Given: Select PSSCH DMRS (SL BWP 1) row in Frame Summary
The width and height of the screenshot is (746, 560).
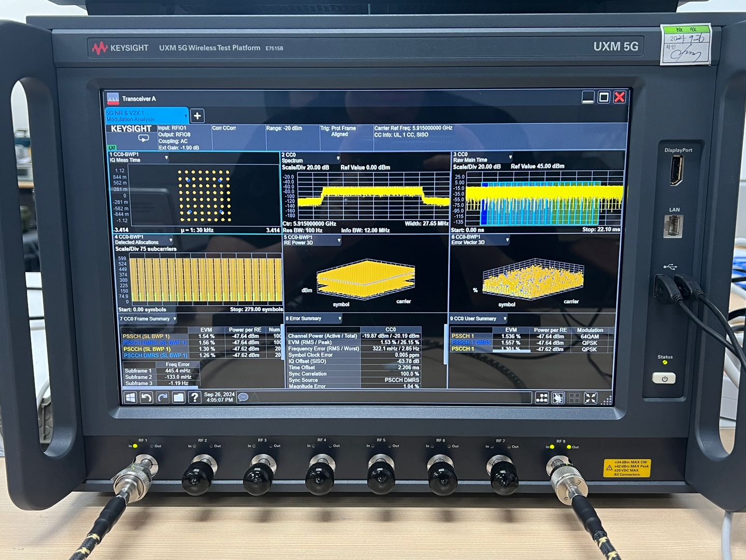Looking at the screenshot, I should pos(202,342).
